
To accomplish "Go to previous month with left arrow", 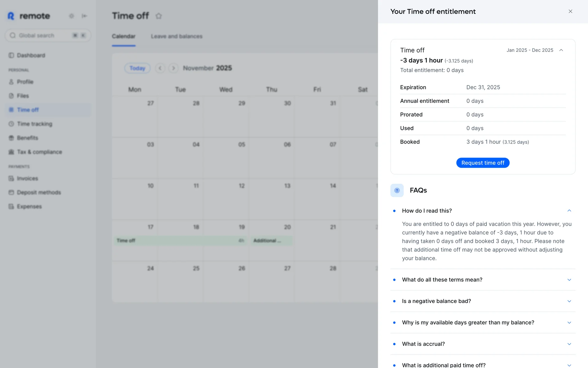I will (160, 68).
